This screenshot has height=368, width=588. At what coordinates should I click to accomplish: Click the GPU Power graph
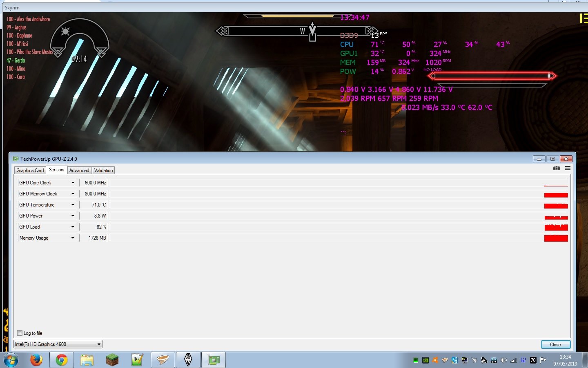(x=339, y=216)
